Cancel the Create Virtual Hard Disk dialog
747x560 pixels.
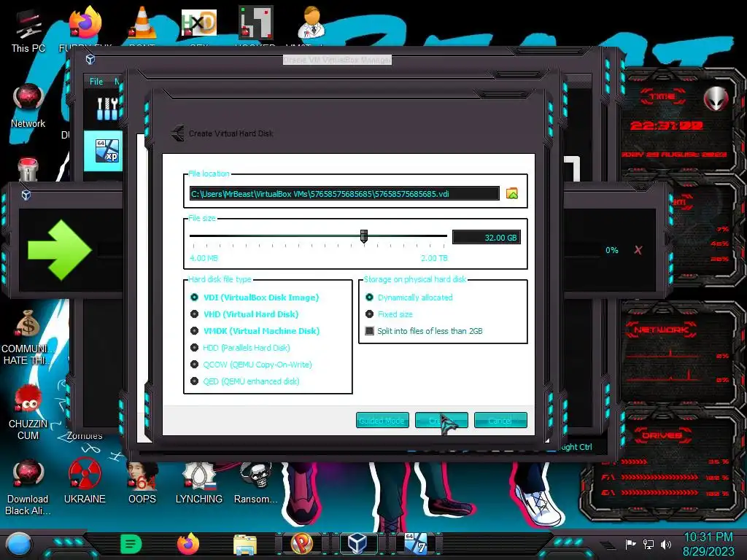point(500,420)
